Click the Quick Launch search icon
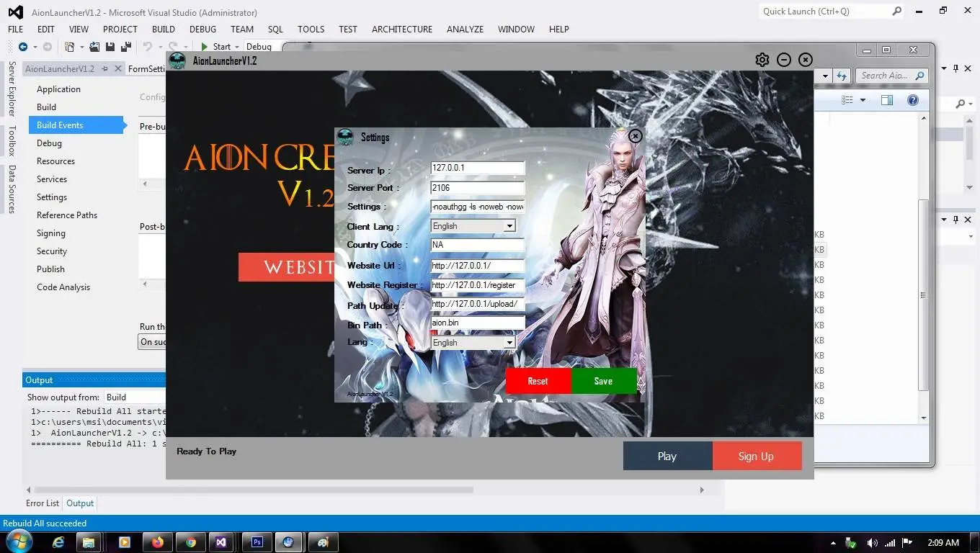 point(896,12)
